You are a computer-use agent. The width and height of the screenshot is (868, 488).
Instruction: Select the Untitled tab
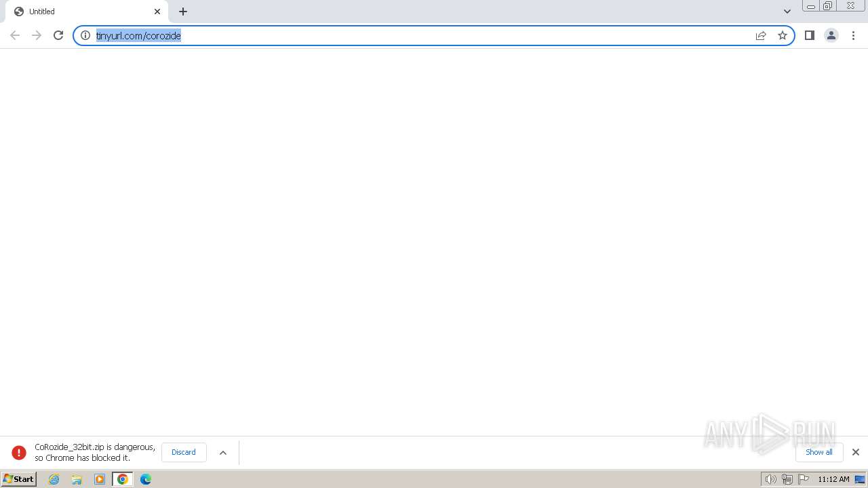click(87, 12)
